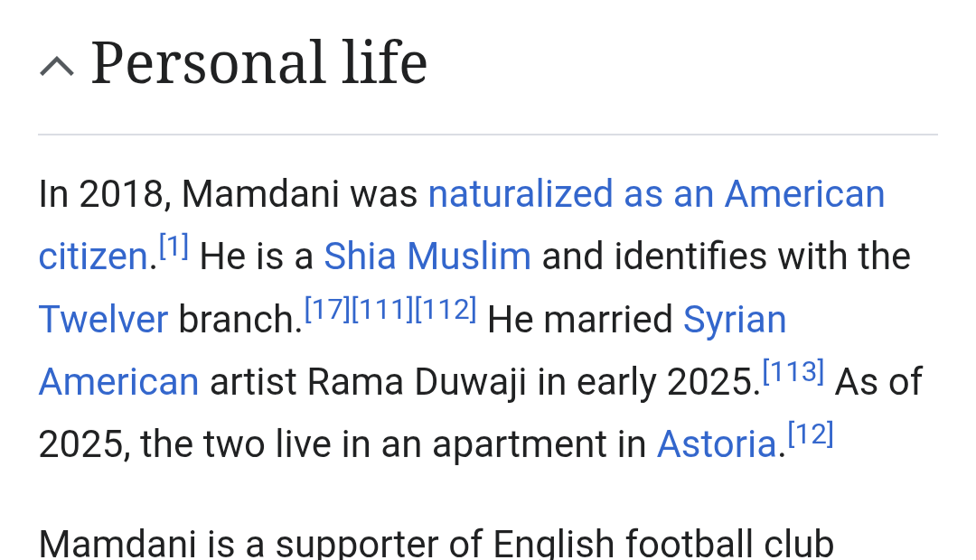Click the 'In 2018, Mamdani was' text
Viewport: 976px width, 560px height.
[228, 193]
